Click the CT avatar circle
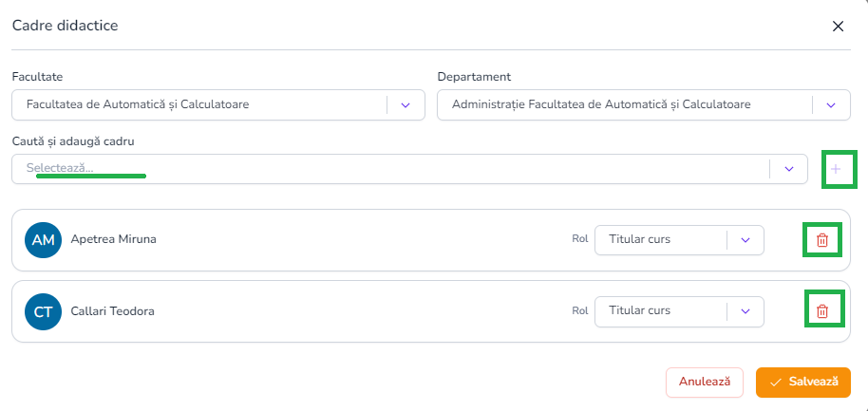868x411 pixels. pyautogui.click(x=44, y=310)
